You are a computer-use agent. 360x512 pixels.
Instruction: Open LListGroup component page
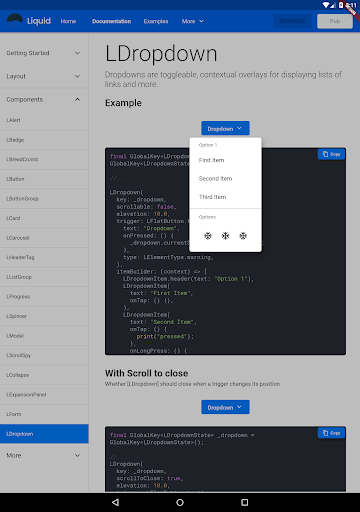click(44, 277)
